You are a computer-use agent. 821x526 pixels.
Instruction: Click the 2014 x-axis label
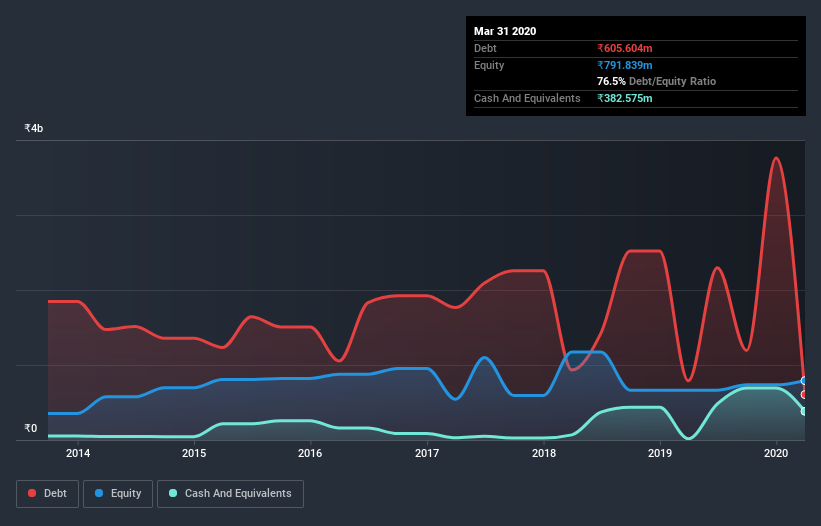(x=78, y=453)
